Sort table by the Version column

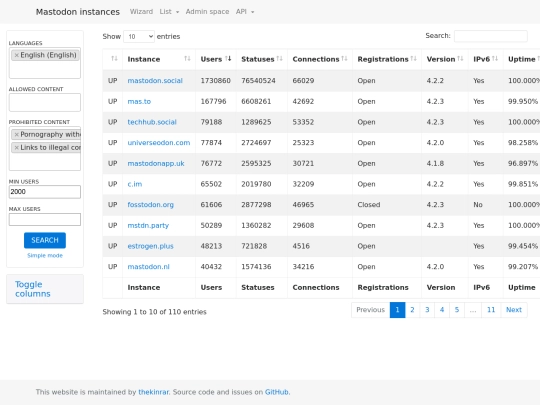coord(445,59)
